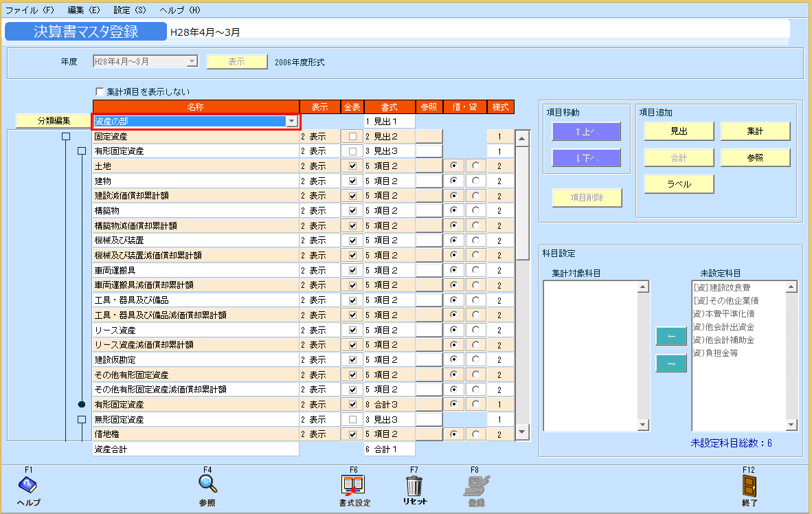Viewport: 812px width, 514px height.
Task: Enable 集計項目を表示しない checkbox
Action: pyautogui.click(x=100, y=91)
